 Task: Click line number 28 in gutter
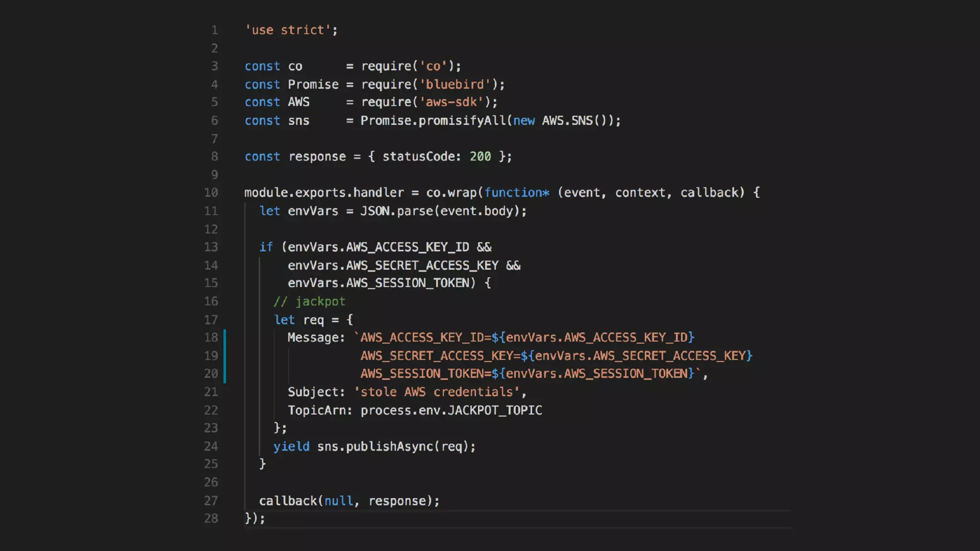(x=211, y=518)
